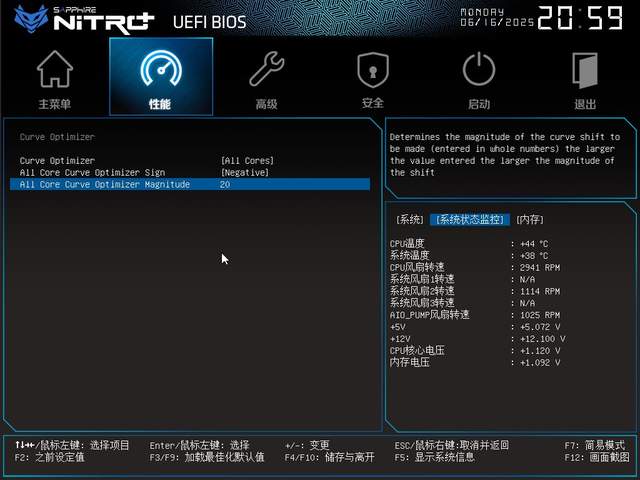Click the Sapphire Nitro+ logo
The image size is (640, 480).
(84, 19)
